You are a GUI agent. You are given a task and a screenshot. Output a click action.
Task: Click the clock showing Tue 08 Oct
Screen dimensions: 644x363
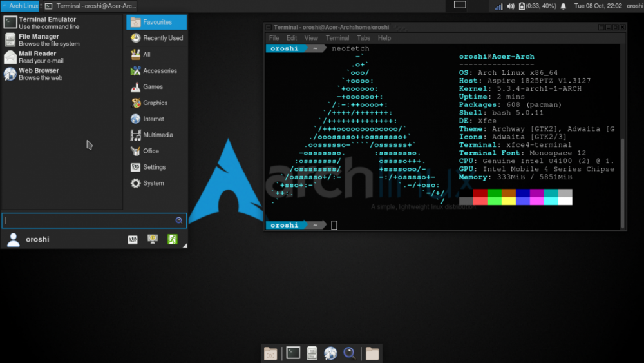point(598,6)
